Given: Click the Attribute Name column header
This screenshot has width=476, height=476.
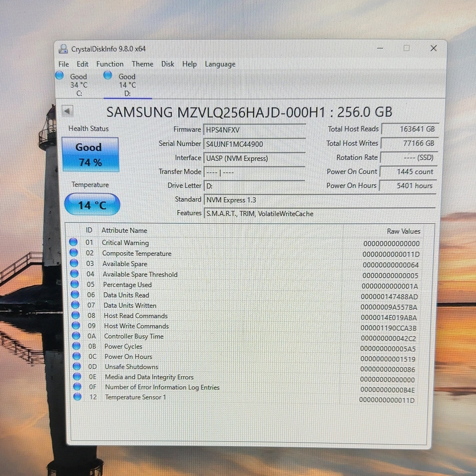Looking at the screenshot, I should (124, 230).
